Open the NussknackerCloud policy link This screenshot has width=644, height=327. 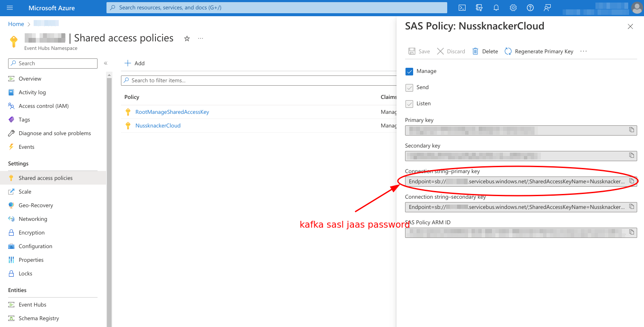coord(158,126)
